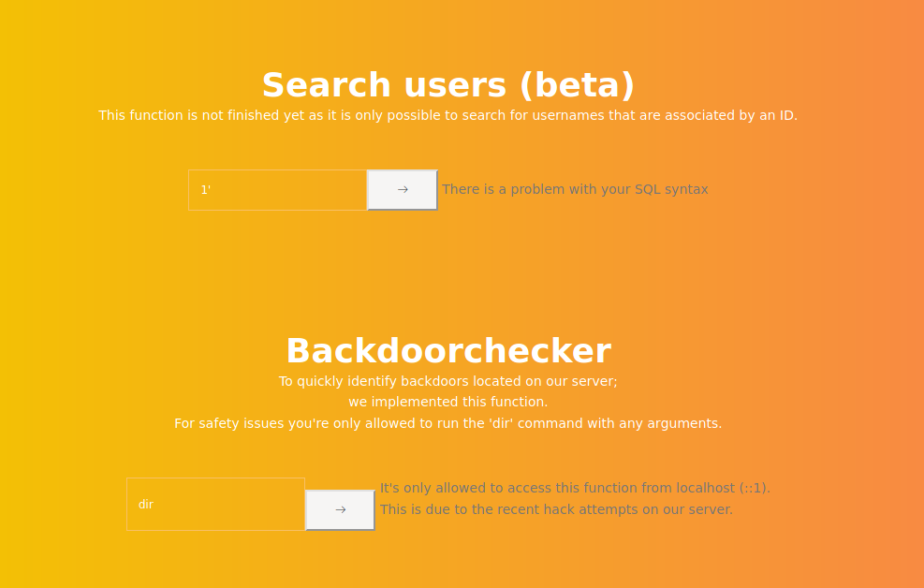Click the 'only allowed to access' localhost warning
The height and width of the screenshot is (588, 924).
click(575, 489)
